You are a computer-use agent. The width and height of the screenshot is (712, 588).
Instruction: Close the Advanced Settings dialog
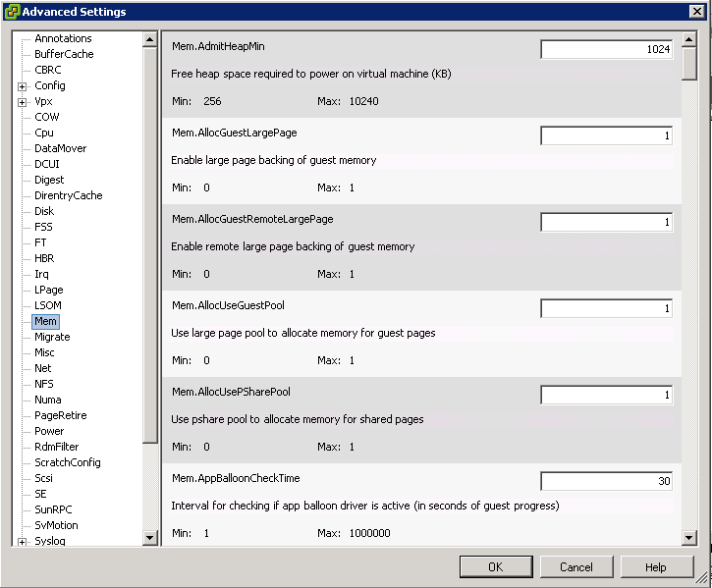[x=697, y=12]
